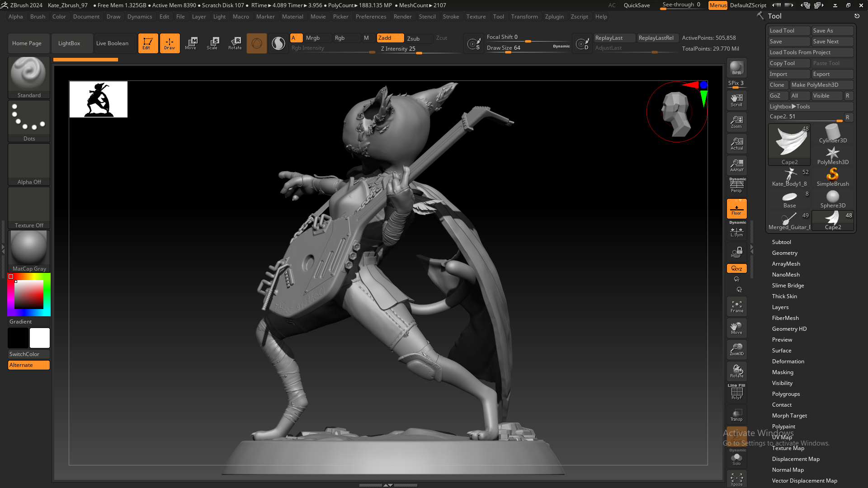The height and width of the screenshot is (488, 868).
Task: Open the Zplugin menu
Action: tap(554, 17)
